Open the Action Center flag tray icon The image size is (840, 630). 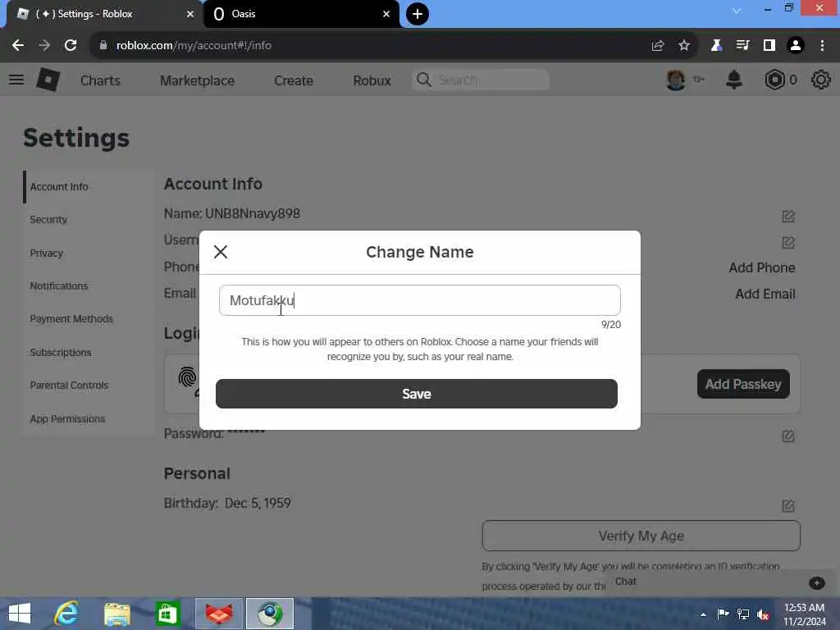click(x=723, y=614)
